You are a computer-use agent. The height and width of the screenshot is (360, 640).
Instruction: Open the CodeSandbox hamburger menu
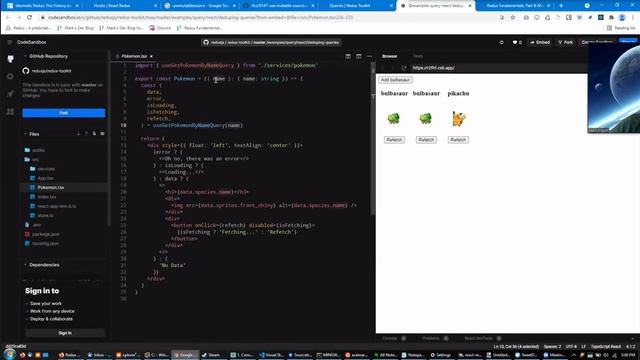pyautogui.click(x=9, y=42)
